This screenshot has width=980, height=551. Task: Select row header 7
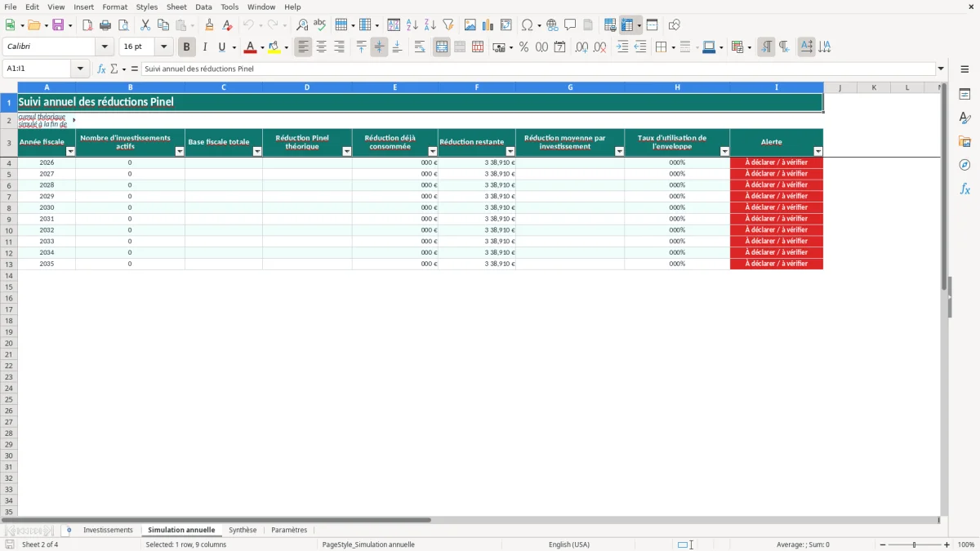(x=9, y=197)
